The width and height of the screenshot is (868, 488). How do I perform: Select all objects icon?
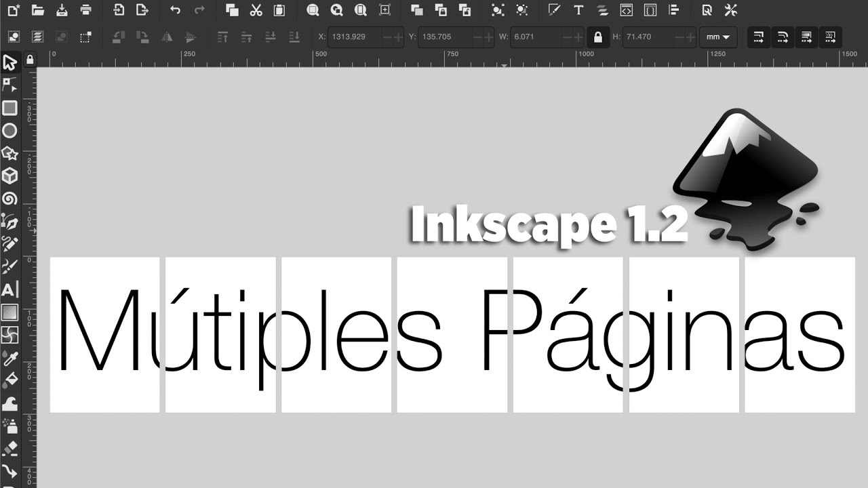click(x=14, y=37)
